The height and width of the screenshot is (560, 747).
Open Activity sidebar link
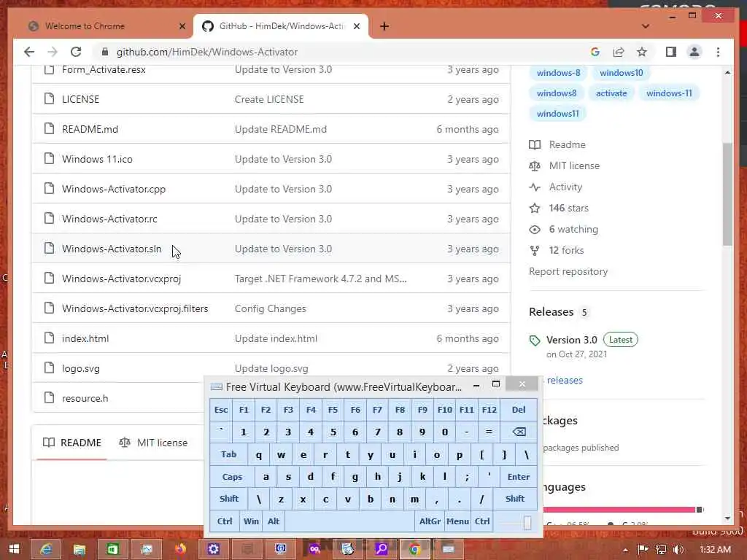556,187
